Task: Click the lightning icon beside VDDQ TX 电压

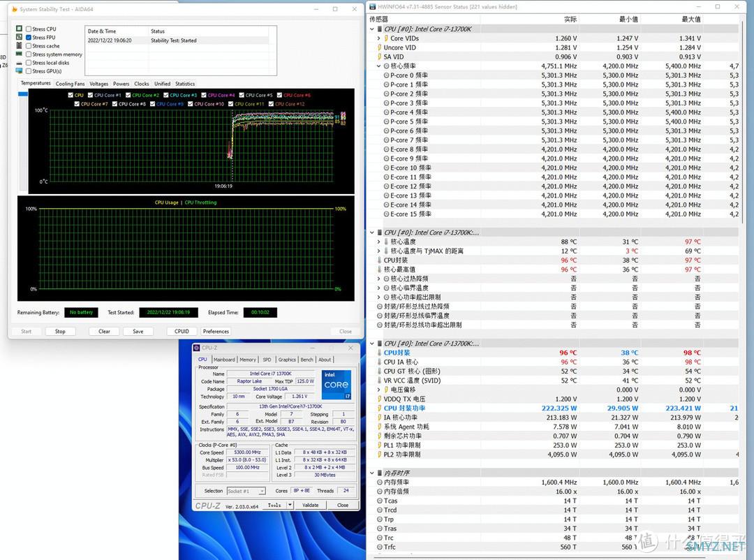Action: [379, 399]
